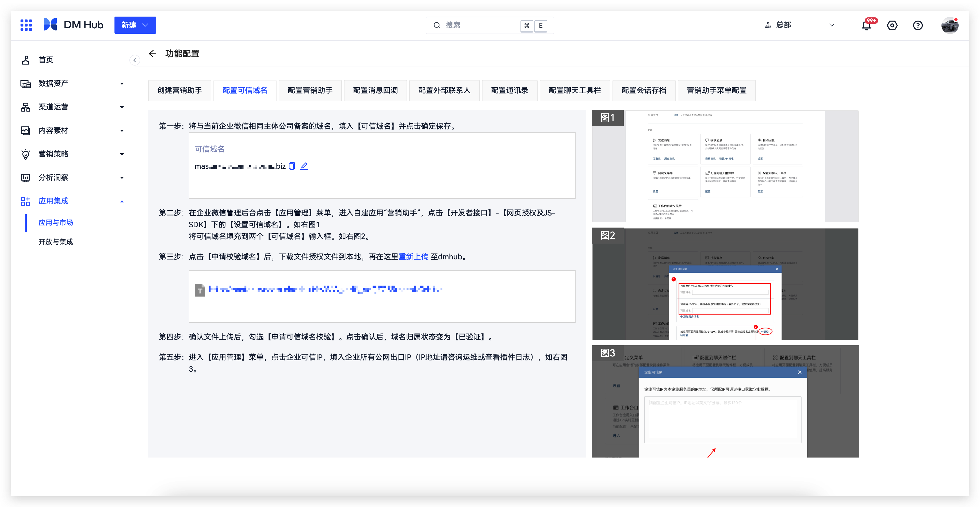Expand the 渠道运营 menu arrow
This screenshot has height=507, width=980.
(x=122, y=107)
